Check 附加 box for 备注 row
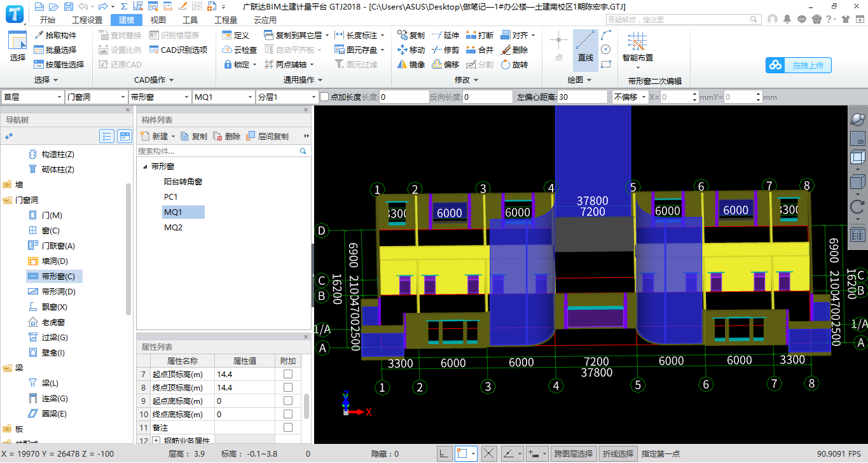Viewport: 868px width, 463px height. [288, 427]
